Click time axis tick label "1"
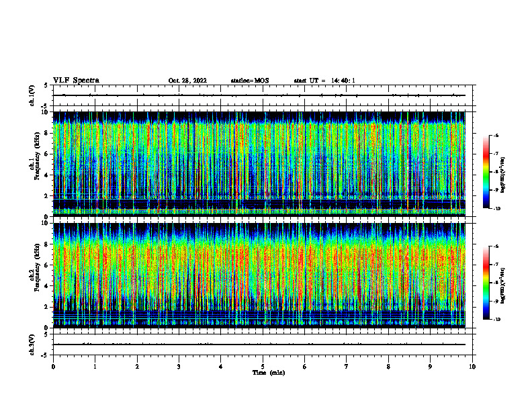 click(95, 367)
